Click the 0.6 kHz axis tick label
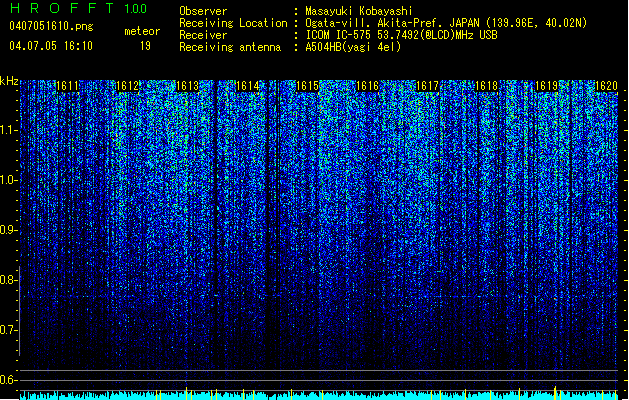 tap(9, 380)
